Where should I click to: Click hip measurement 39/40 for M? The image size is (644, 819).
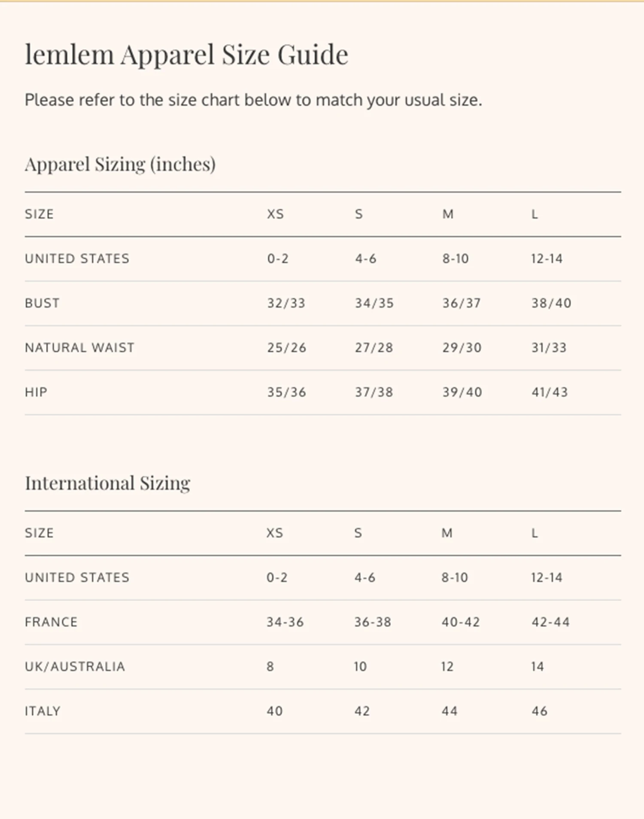462,392
